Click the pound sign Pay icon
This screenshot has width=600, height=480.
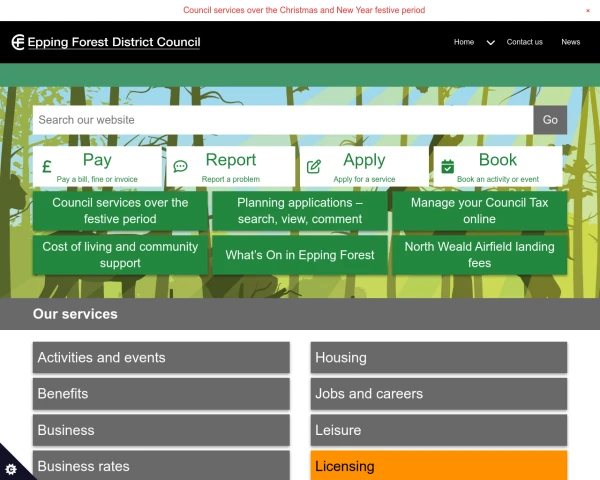[46, 167]
